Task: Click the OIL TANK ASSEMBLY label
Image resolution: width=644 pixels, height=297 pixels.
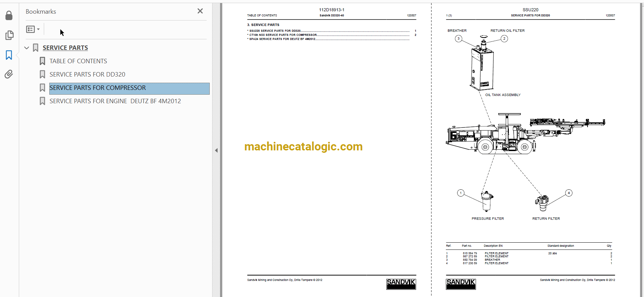Action: (503, 95)
